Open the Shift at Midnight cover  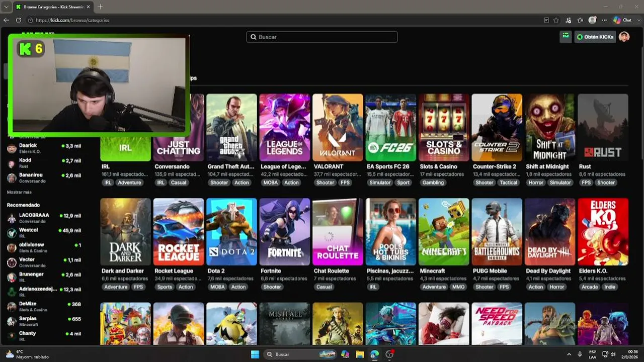click(x=550, y=127)
